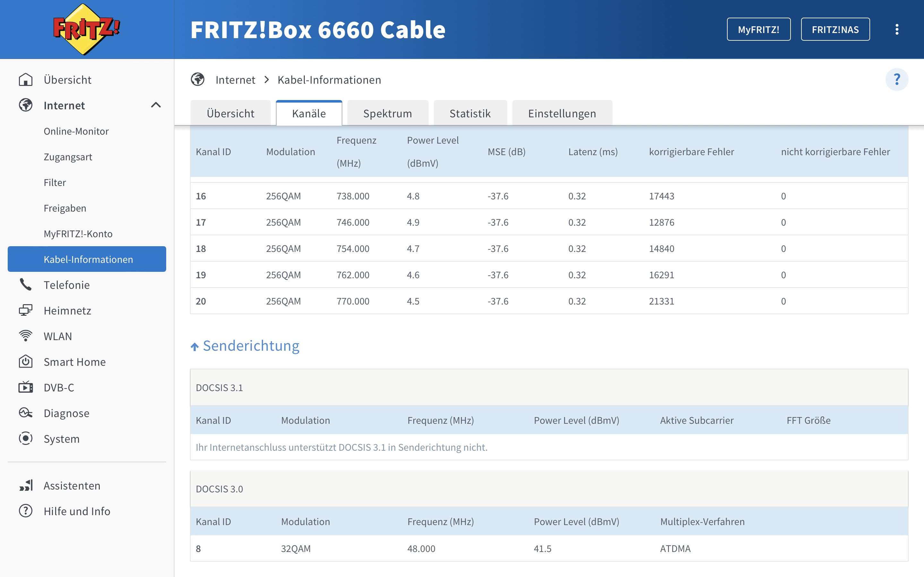Open Online-Monitor in the sidebar
The image size is (924, 577).
(x=76, y=131)
